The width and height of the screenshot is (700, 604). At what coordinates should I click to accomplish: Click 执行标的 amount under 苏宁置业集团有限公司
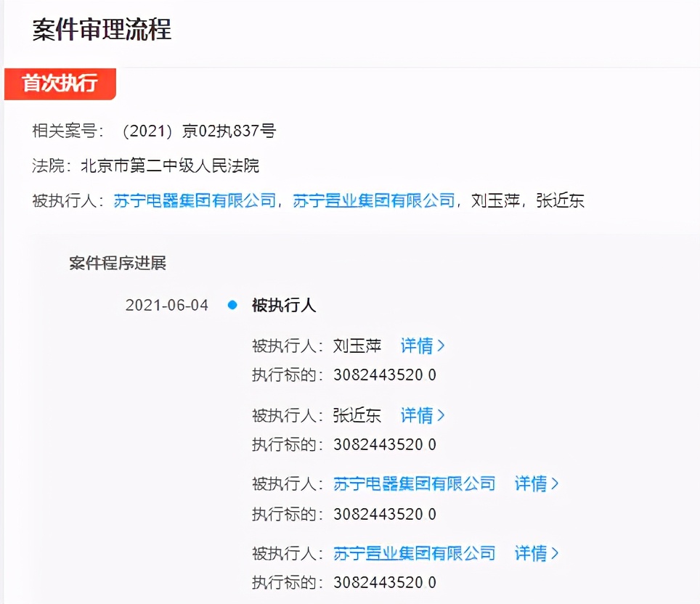tap(385, 582)
